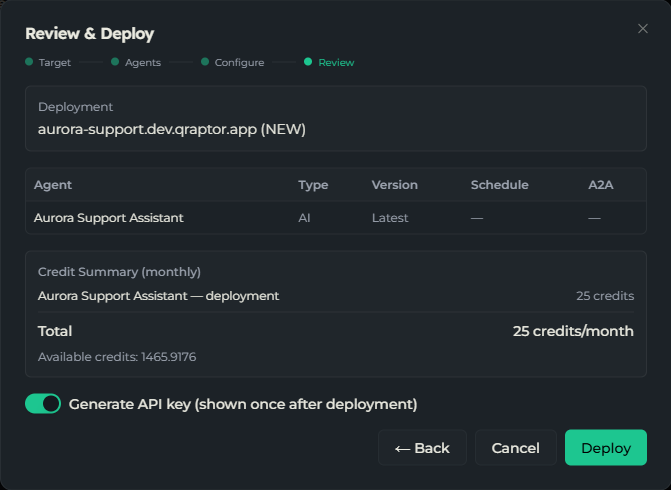Click Available credits: 1465.9176 text
Viewport: 671px width, 490px height.
click(117, 357)
